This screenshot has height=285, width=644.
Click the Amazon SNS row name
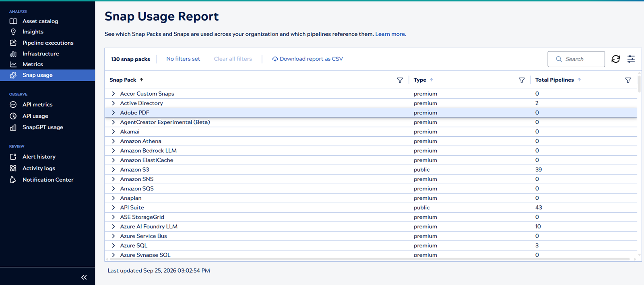click(137, 179)
